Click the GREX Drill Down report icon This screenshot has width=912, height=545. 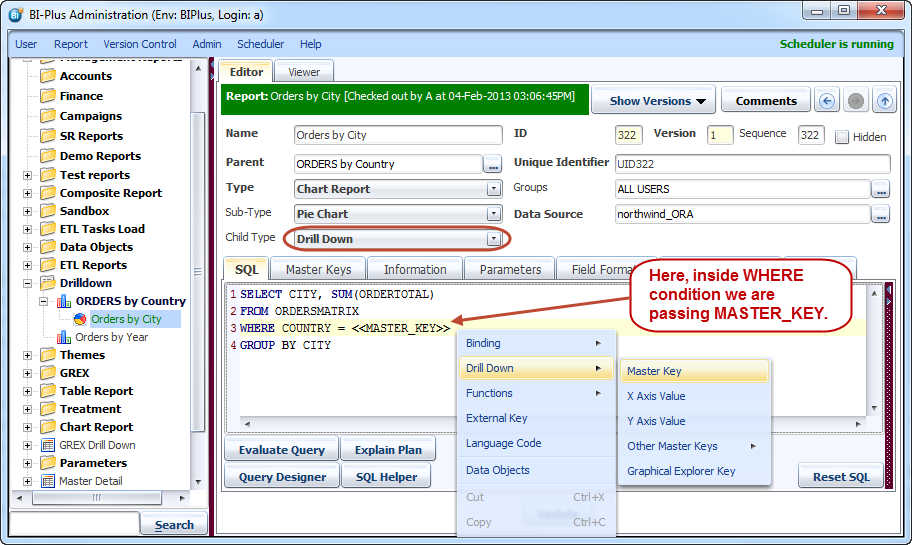[47, 445]
